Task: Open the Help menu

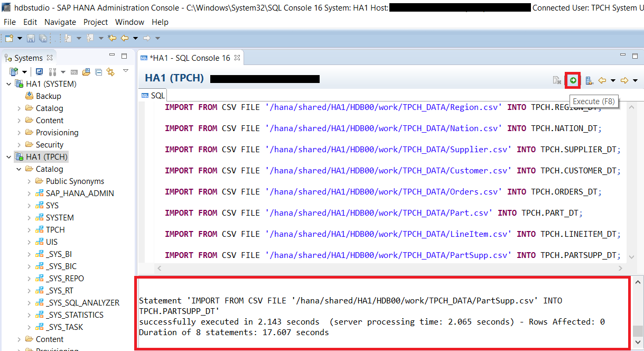Action: click(x=160, y=22)
